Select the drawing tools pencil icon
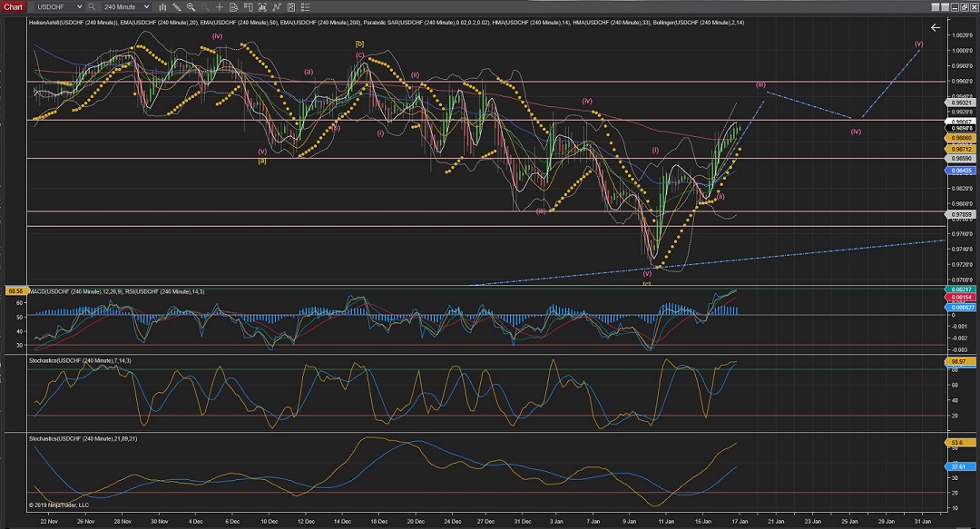The width and height of the screenshot is (980, 529). click(177, 7)
